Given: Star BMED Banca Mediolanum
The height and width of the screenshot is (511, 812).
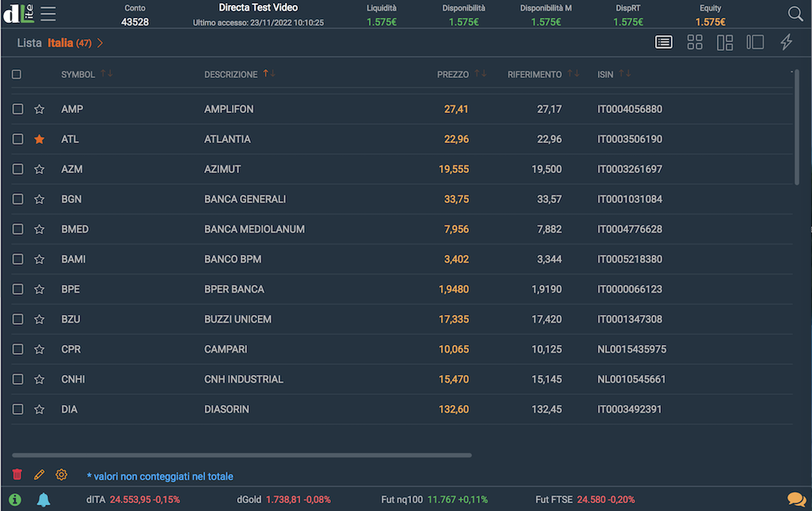Looking at the screenshot, I should point(39,229).
